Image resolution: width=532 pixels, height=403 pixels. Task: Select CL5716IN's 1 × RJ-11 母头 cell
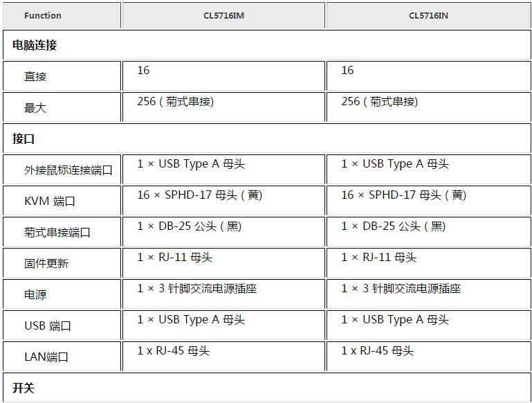tap(428, 263)
